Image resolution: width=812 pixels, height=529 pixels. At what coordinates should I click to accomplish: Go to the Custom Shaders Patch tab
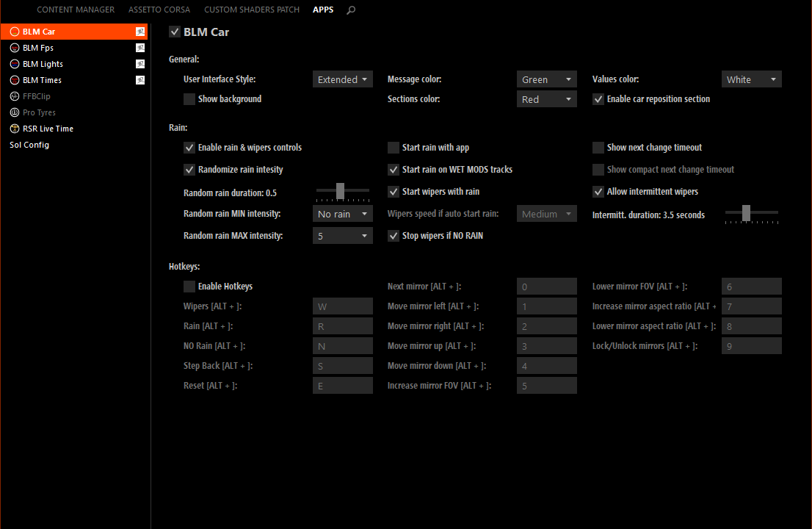(252, 10)
